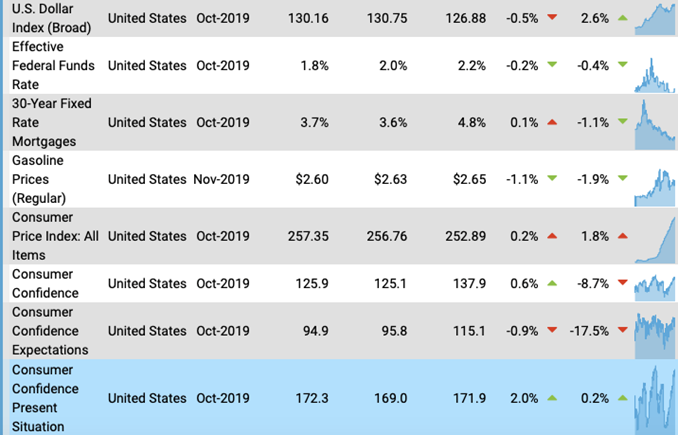This screenshot has height=435, width=678.
Task: Click red down arrow next to -17.5%
Action: point(623,330)
